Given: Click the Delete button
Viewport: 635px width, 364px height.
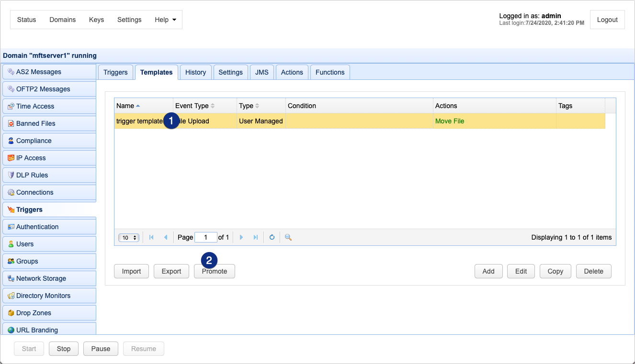Looking at the screenshot, I should point(594,271).
